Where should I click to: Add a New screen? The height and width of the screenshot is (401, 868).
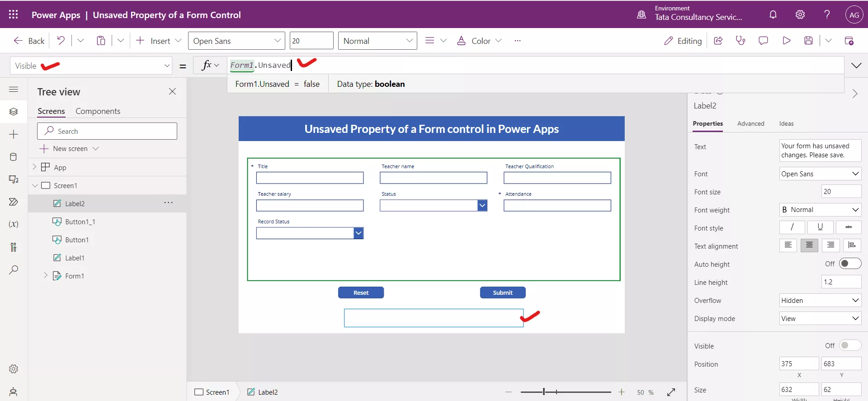click(69, 148)
